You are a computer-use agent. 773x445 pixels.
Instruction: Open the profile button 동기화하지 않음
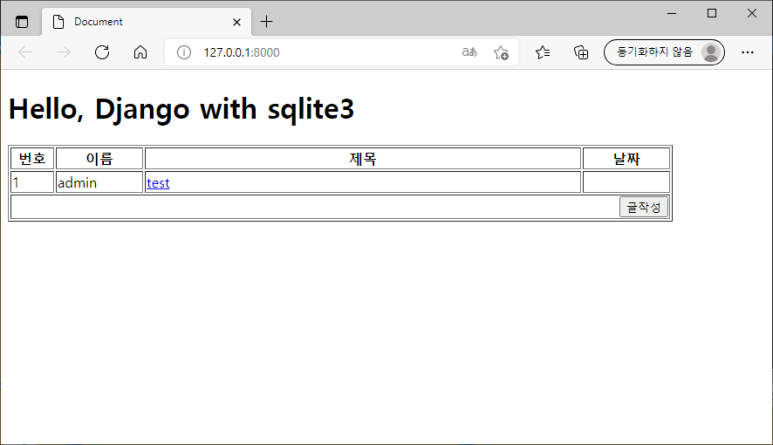(664, 52)
